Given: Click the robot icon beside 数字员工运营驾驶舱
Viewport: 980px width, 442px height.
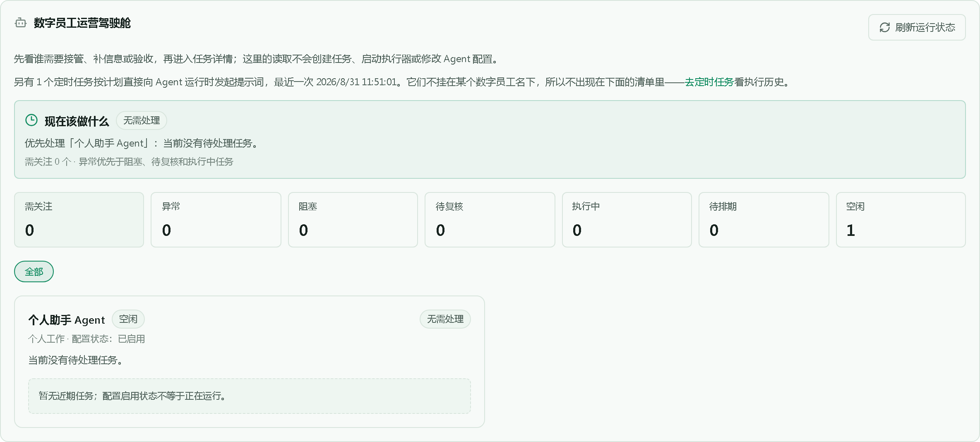Looking at the screenshot, I should coord(21,23).
